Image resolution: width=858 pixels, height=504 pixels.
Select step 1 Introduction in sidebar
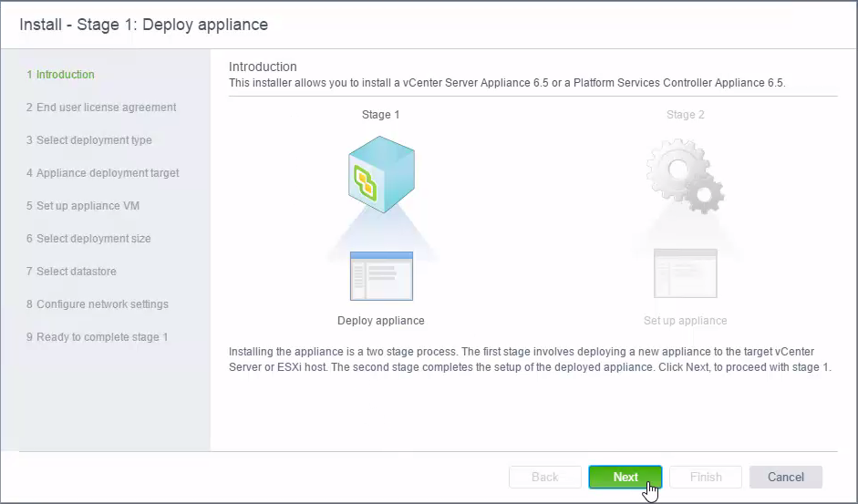pyautogui.click(x=60, y=75)
